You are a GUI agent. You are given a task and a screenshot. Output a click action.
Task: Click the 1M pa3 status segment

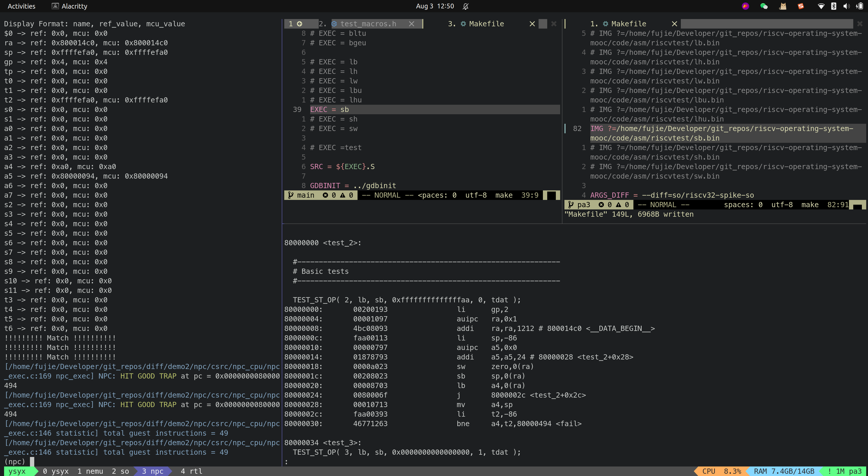845,471
